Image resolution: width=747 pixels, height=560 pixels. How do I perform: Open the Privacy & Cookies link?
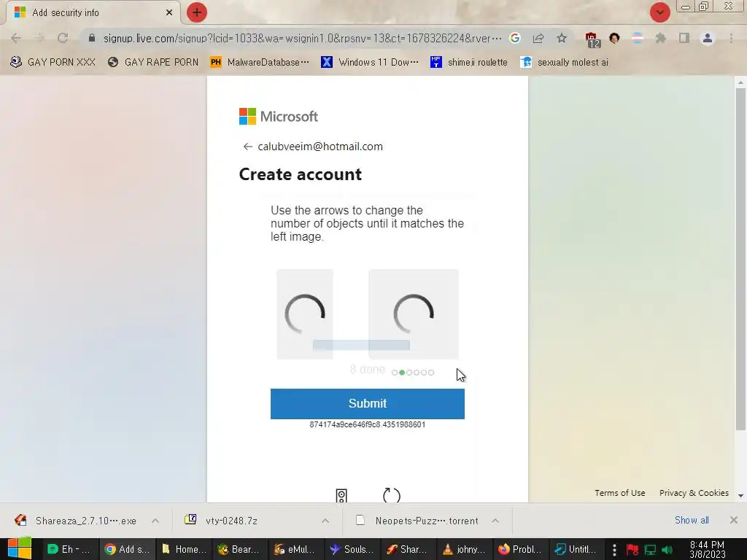point(694,493)
